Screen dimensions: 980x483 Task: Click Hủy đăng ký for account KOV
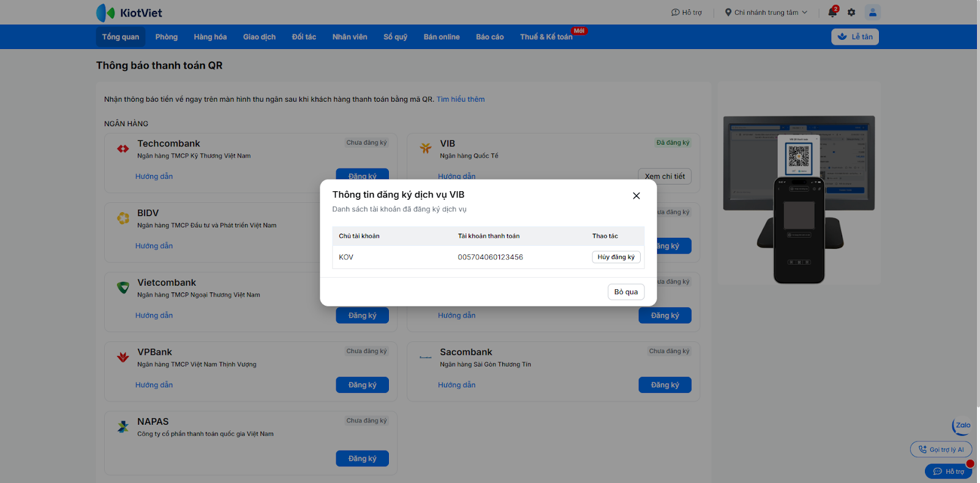(616, 257)
